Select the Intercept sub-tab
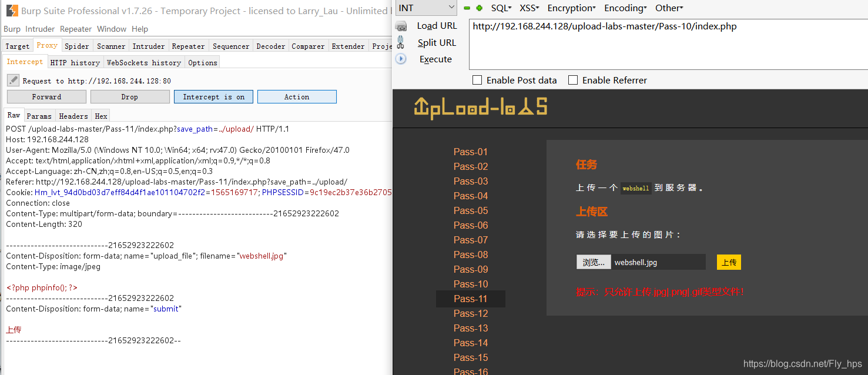868x375 pixels. tap(25, 62)
